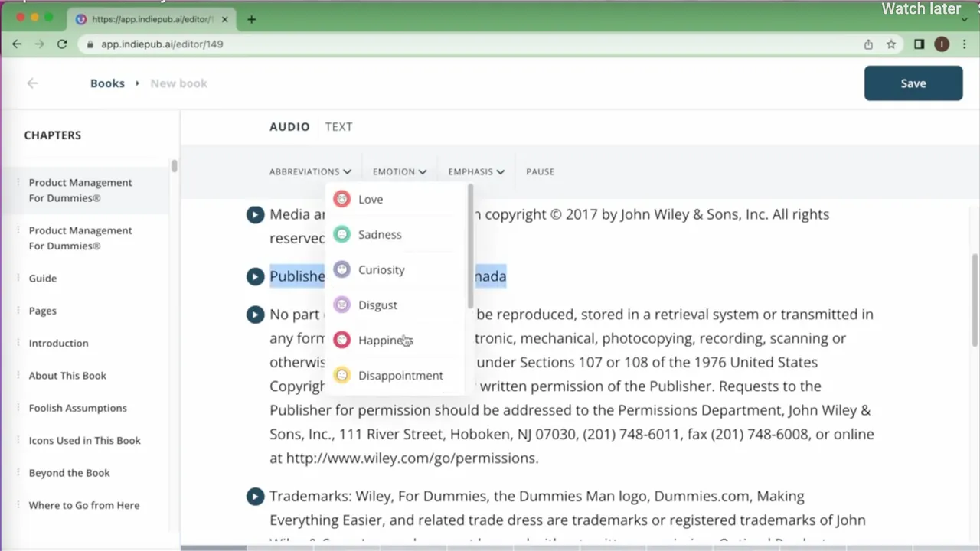Play the 'Media and software' paragraph audio

tap(255, 215)
